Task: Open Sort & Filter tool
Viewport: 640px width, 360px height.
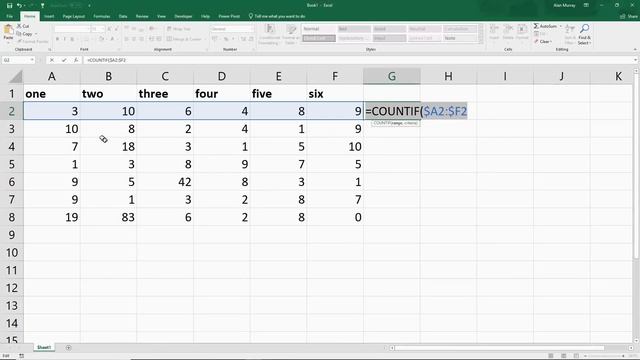Action: coord(570,34)
